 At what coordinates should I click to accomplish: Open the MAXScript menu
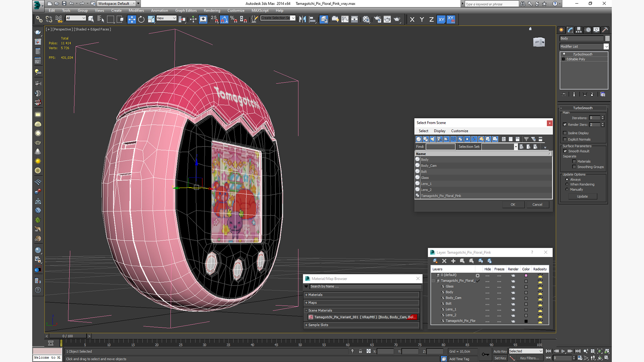click(260, 10)
